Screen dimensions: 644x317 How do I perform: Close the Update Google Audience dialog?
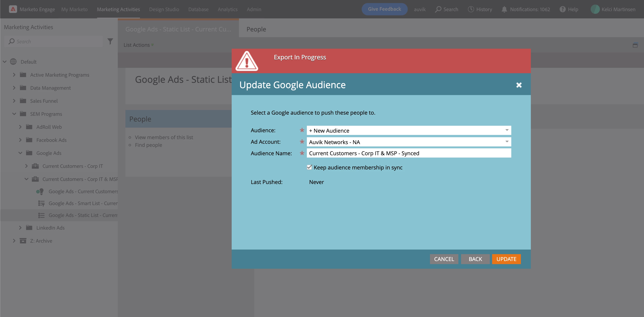point(519,85)
